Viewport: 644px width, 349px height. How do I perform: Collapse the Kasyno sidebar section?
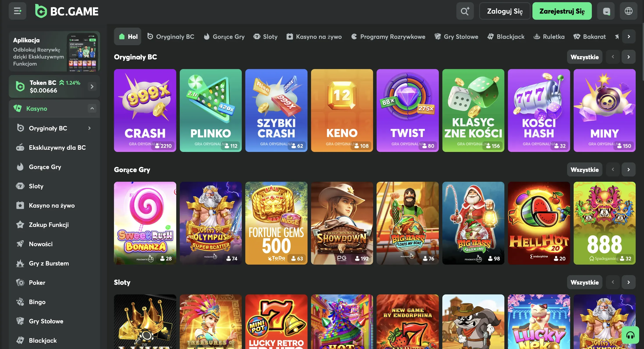pos(92,108)
